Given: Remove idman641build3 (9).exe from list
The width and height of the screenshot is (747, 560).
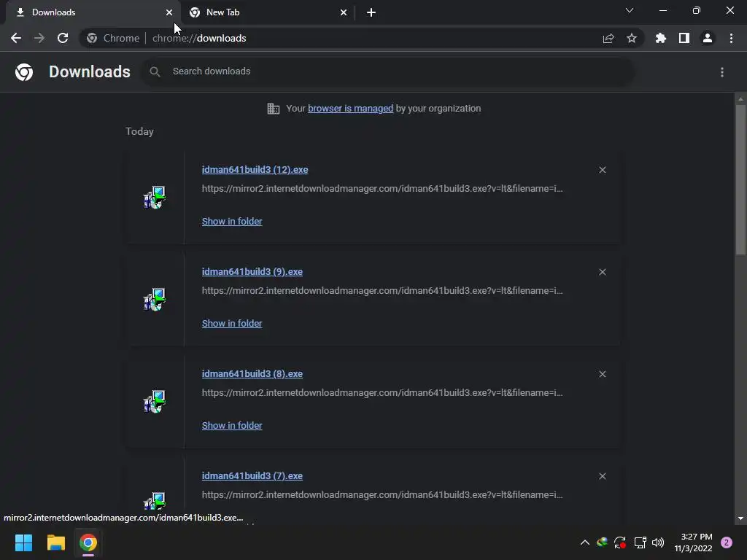Looking at the screenshot, I should [602, 272].
